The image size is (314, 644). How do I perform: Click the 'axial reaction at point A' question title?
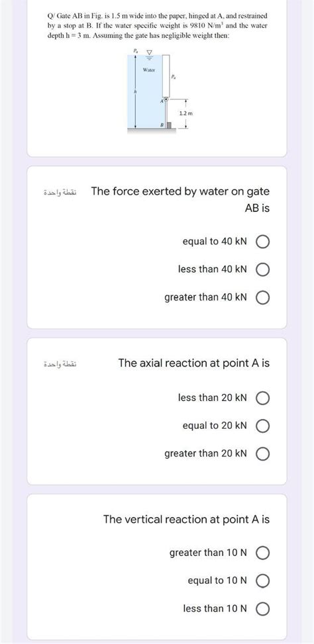pos(194,363)
